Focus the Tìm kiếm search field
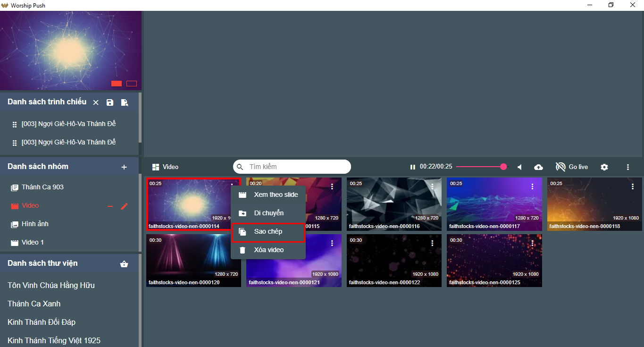The image size is (644, 347). (292, 167)
